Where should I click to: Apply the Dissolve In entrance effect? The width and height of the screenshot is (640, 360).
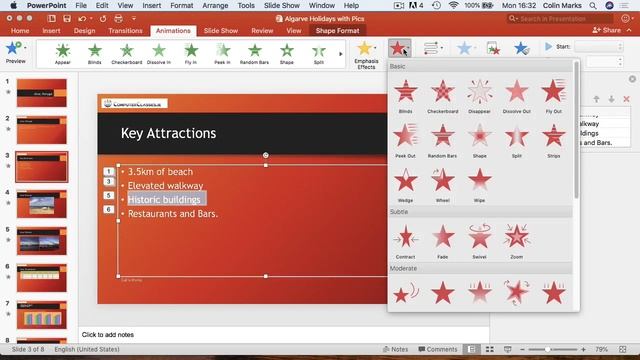[x=159, y=54]
